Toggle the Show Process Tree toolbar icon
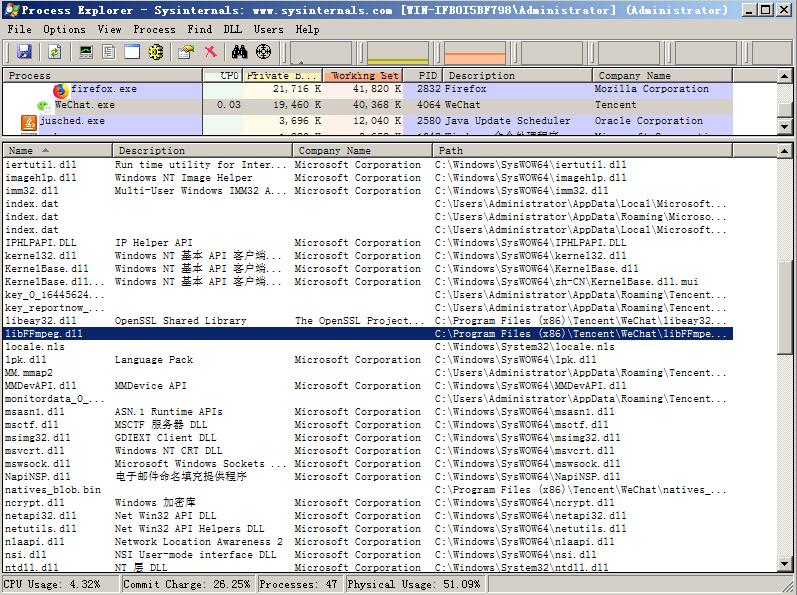This screenshot has width=797, height=595. coord(109,52)
